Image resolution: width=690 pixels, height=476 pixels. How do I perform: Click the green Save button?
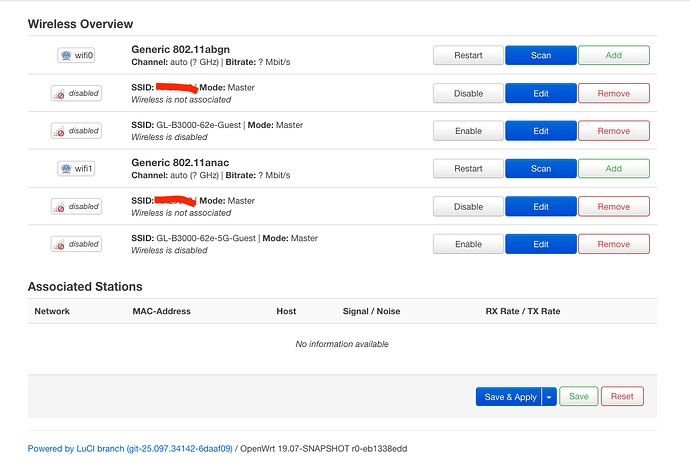578,397
